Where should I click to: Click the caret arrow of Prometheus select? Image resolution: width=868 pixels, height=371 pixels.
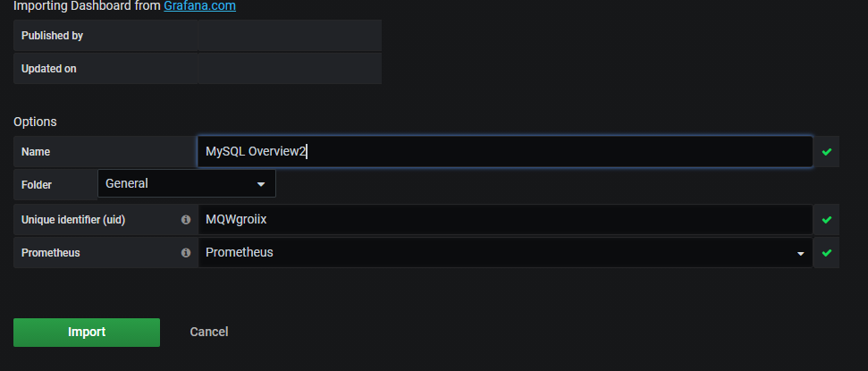click(800, 254)
